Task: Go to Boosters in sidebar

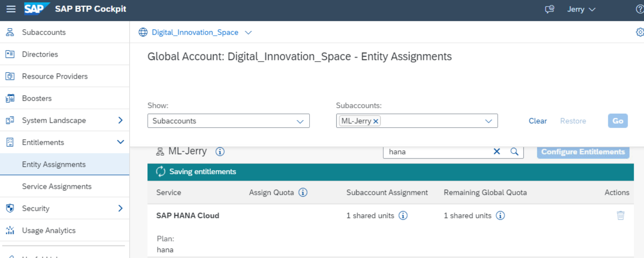Action: pyautogui.click(x=37, y=98)
